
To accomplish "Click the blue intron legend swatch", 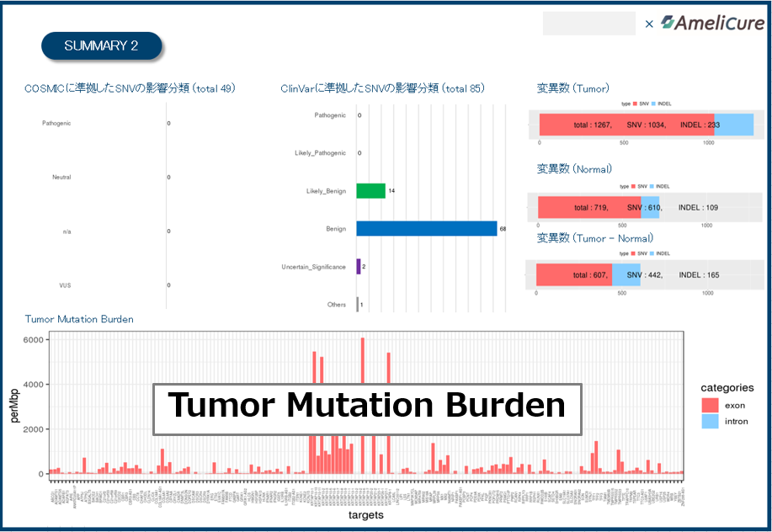I will 709,421.
